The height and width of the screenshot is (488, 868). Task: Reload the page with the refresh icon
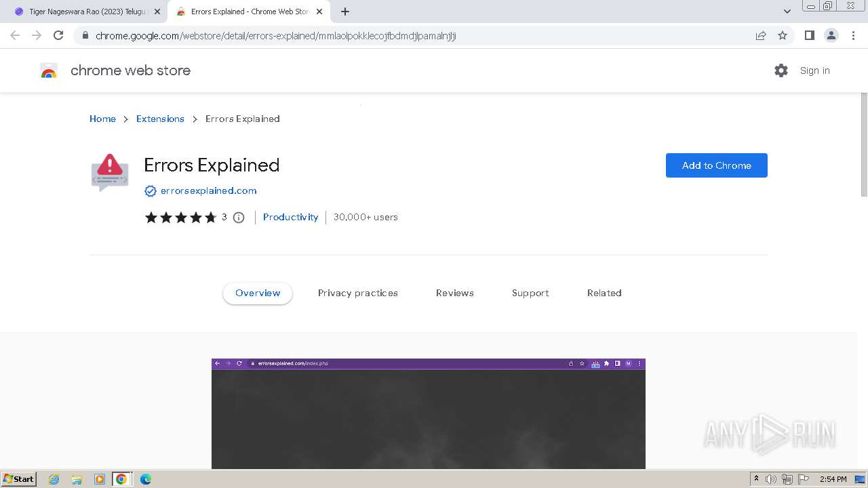(x=58, y=35)
